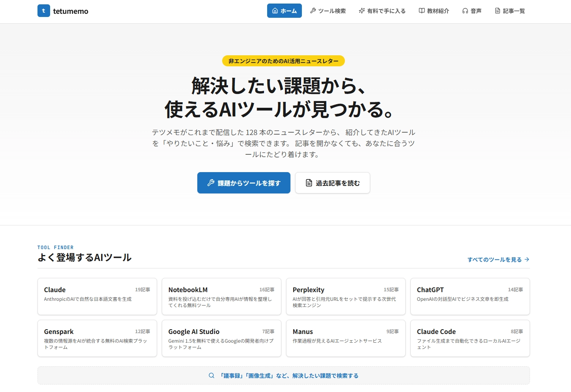Click the tetumemo site name
The image size is (571, 392).
coord(71,11)
